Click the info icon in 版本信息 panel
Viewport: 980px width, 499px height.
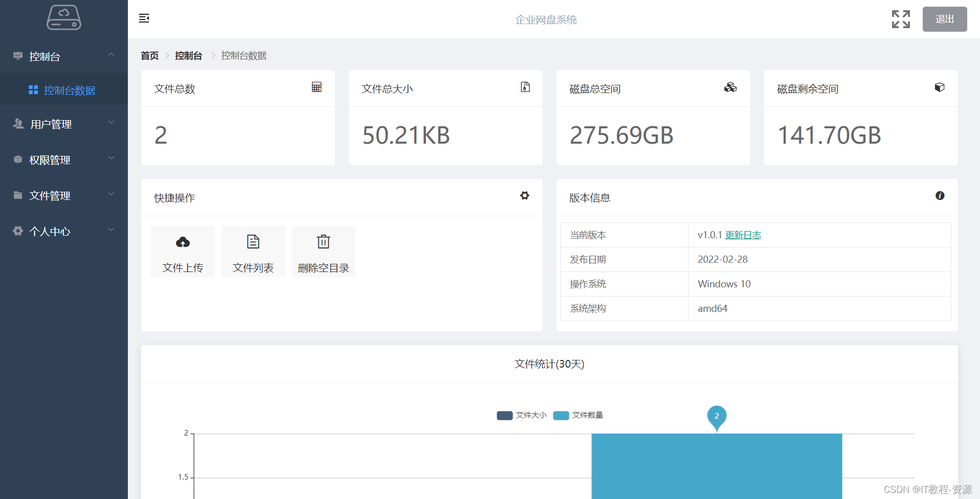pos(940,195)
